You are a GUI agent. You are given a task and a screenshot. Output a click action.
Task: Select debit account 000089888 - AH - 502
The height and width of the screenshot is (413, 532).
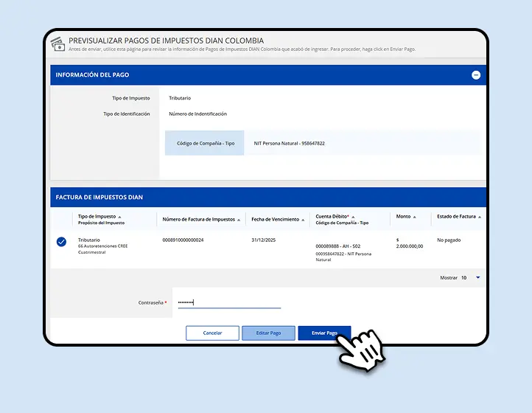(x=338, y=246)
